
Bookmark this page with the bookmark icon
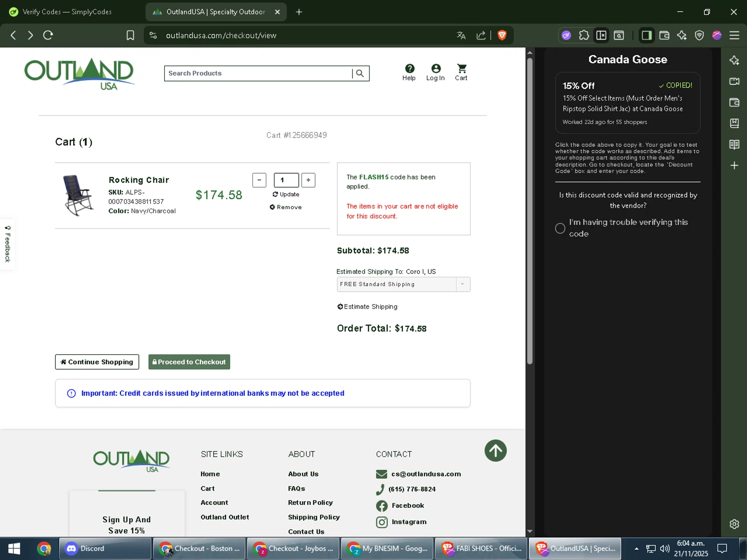click(x=130, y=35)
